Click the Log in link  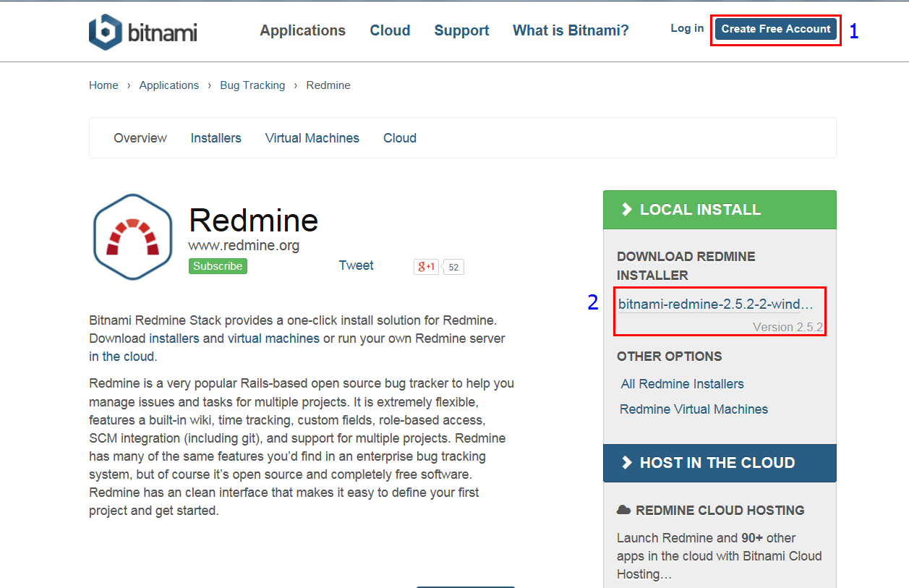(x=687, y=28)
